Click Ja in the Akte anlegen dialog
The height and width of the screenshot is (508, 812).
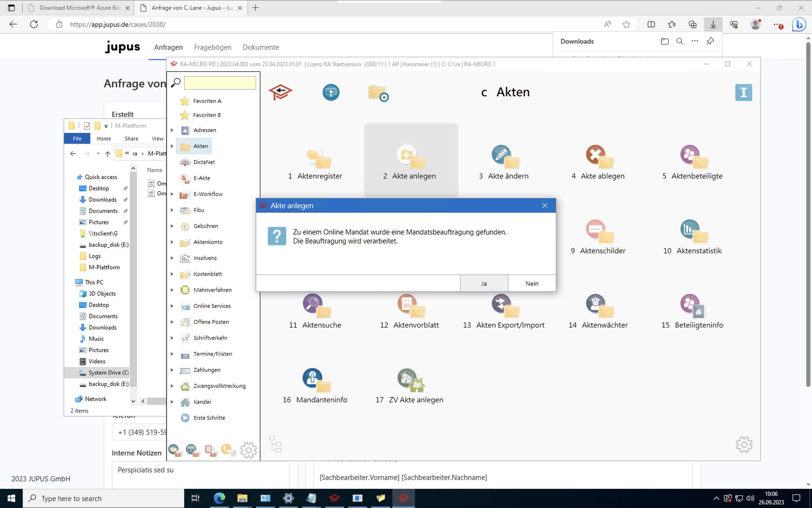click(484, 283)
